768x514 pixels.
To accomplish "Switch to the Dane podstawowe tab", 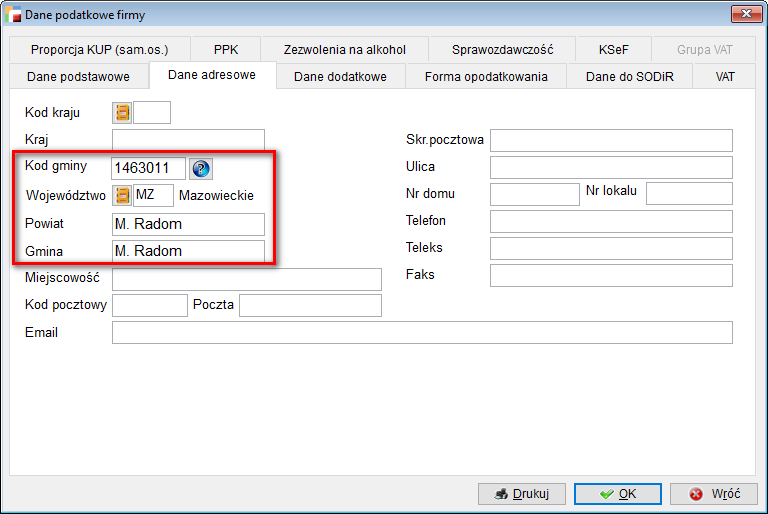I will (x=78, y=77).
